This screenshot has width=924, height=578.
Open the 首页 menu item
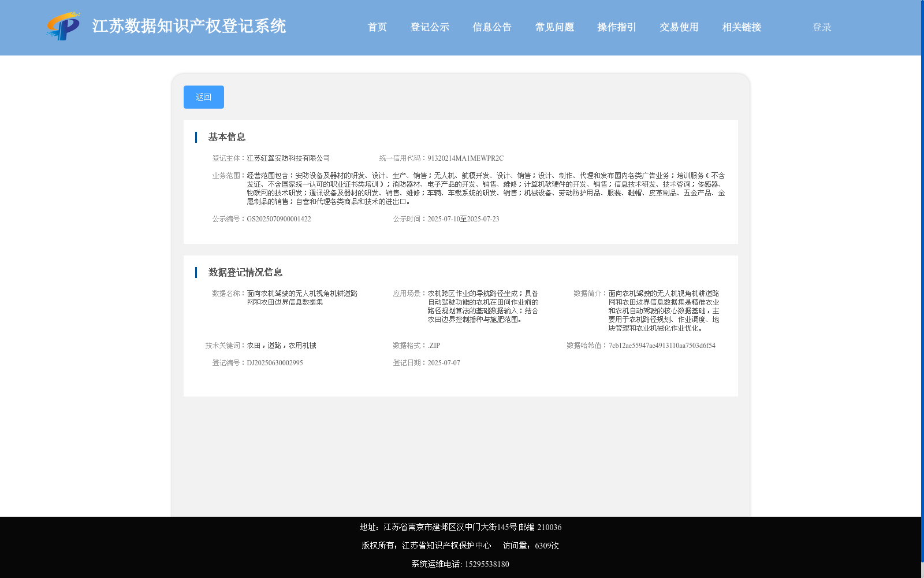pyautogui.click(x=377, y=27)
